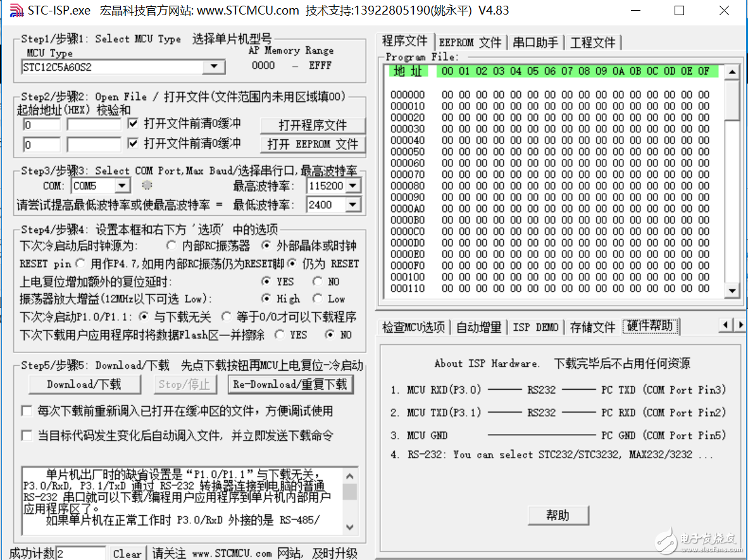Click inside the 成功计数 counter field

(82, 552)
